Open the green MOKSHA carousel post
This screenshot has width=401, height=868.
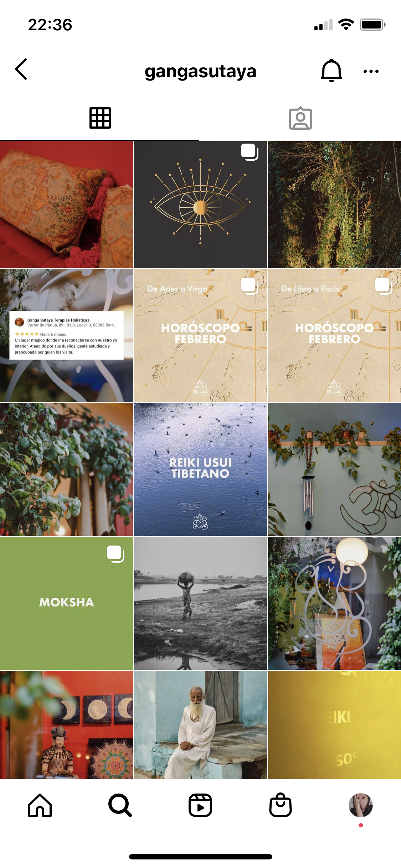pos(66,603)
